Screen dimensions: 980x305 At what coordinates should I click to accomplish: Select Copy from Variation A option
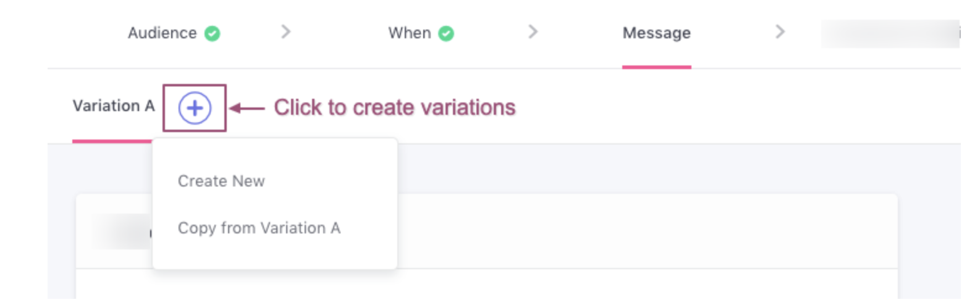[259, 228]
